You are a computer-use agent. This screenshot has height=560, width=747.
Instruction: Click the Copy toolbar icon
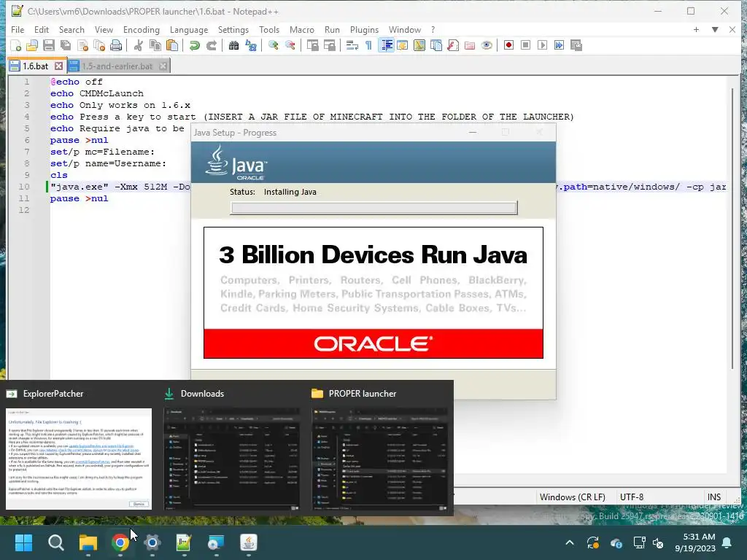pyautogui.click(x=155, y=46)
